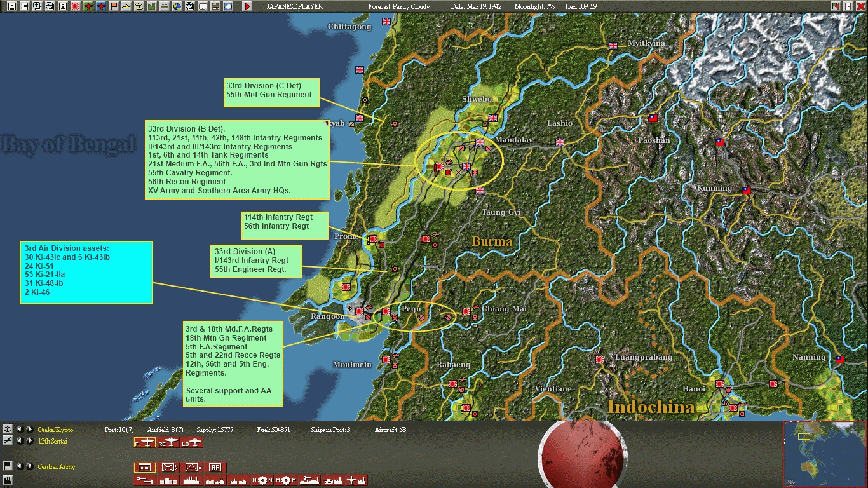Go to previous HQ before Central Army
The image size is (868, 488).
[x=19, y=466]
